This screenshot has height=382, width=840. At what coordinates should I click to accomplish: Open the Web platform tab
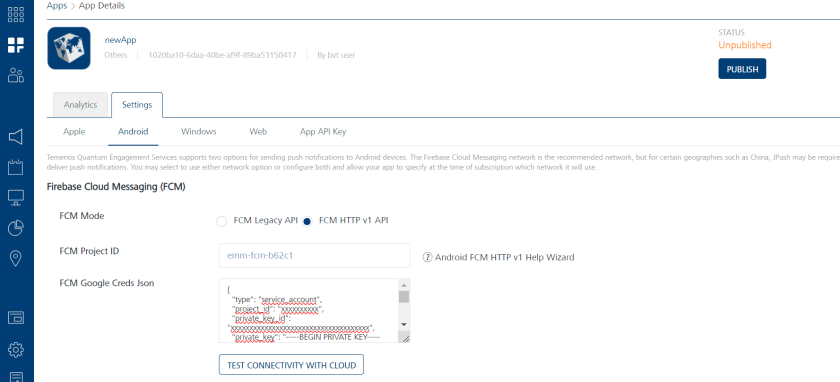(258, 131)
